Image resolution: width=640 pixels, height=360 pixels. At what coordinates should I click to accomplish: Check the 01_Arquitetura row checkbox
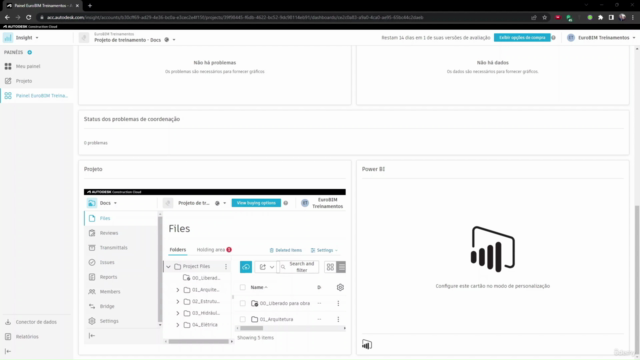242,319
